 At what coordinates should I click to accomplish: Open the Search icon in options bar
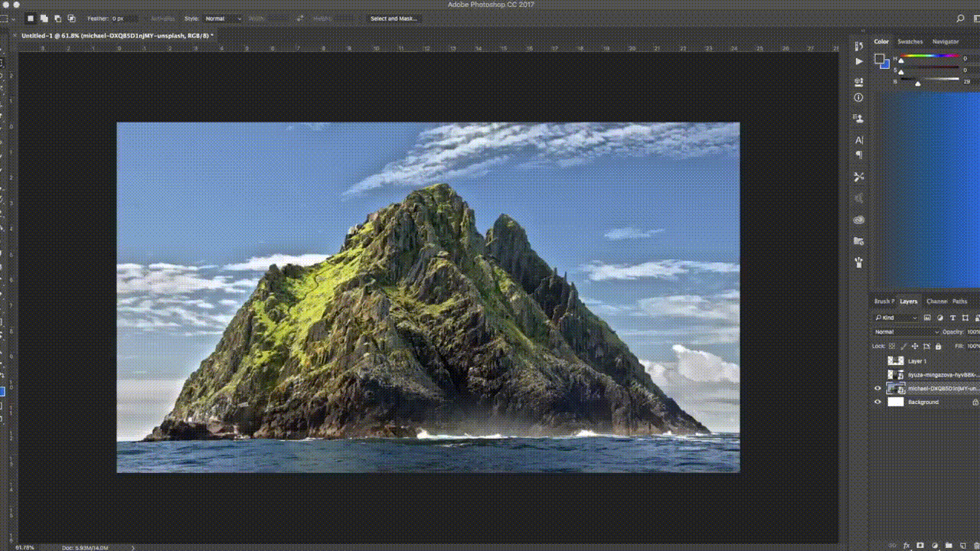[x=960, y=18]
